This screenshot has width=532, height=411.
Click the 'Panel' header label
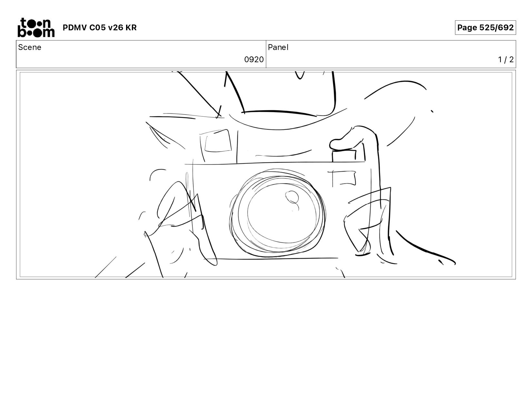click(x=278, y=47)
